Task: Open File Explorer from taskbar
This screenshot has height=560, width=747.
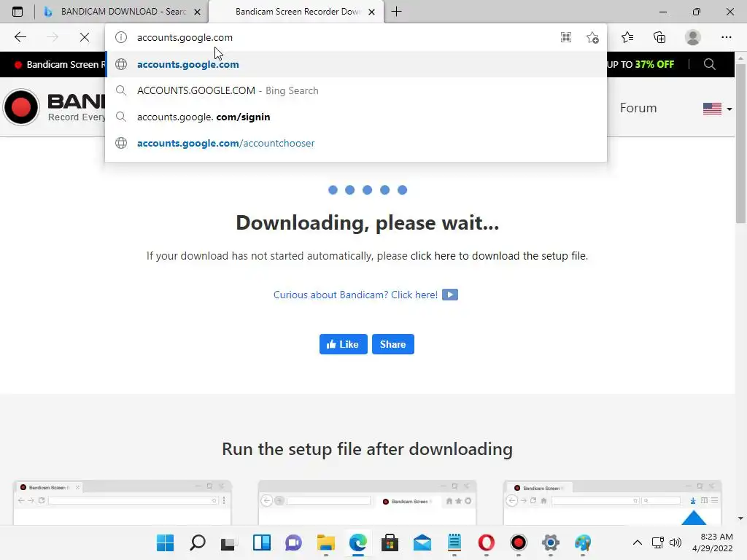Action: (x=326, y=542)
